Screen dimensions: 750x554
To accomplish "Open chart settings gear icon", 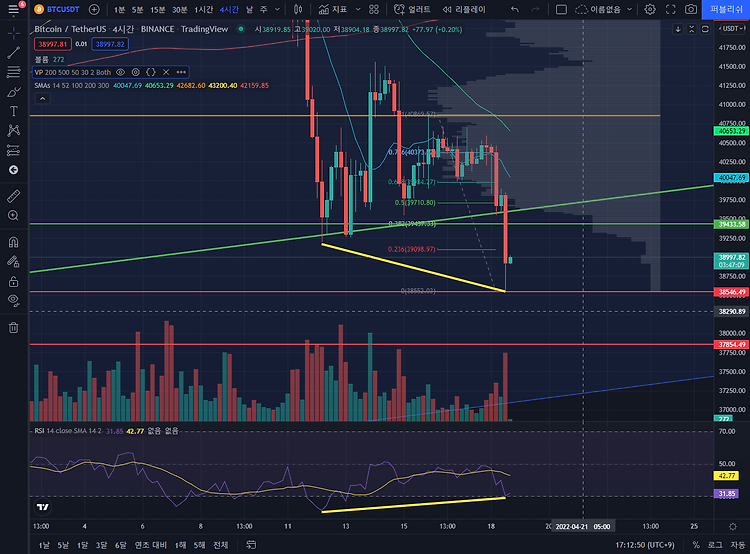I will [x=650, y=9].
